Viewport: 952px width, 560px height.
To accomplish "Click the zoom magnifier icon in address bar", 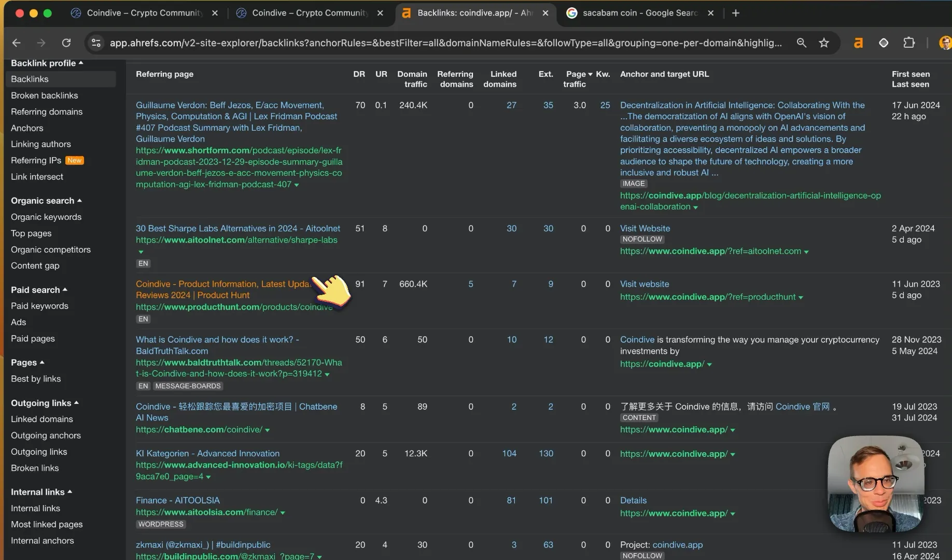I will pos(801,43).
